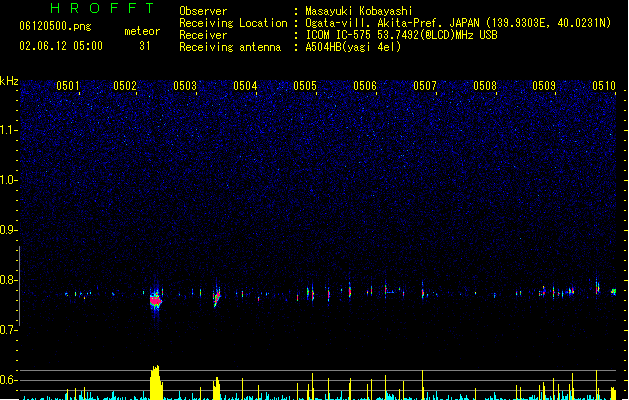Screen dimensions: 629x400
Task: Click the 1.1 kHz axis label
Action: (x=8, y=130)
